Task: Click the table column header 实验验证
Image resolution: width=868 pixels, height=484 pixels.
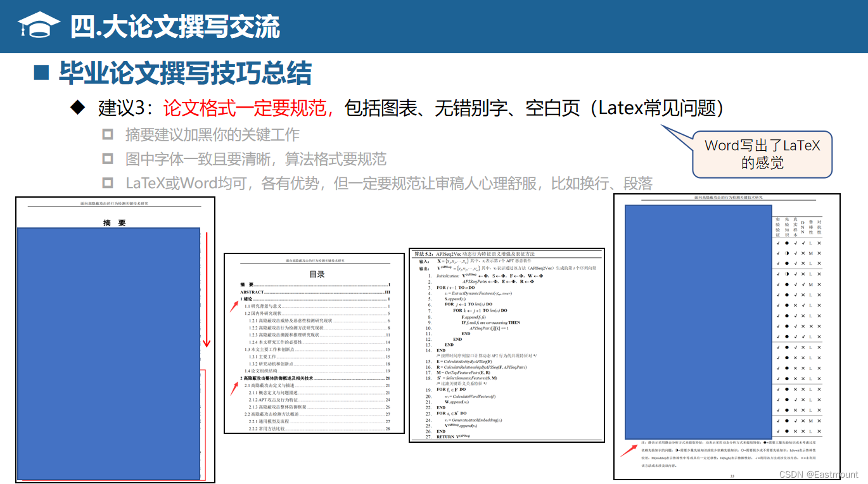Action: [777, 226]
